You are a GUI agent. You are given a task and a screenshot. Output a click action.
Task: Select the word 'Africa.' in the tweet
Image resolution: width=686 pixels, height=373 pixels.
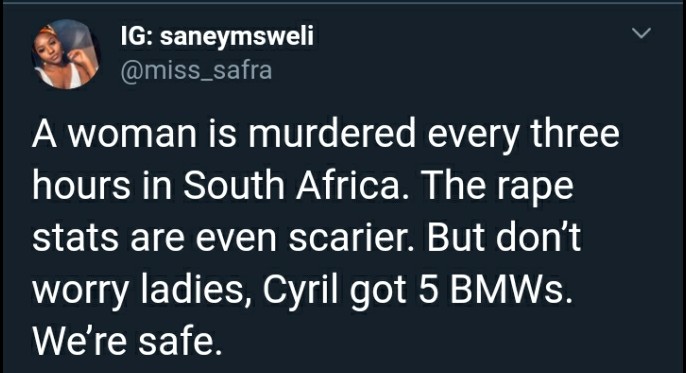pyautogui.click(x=354, y=185)
